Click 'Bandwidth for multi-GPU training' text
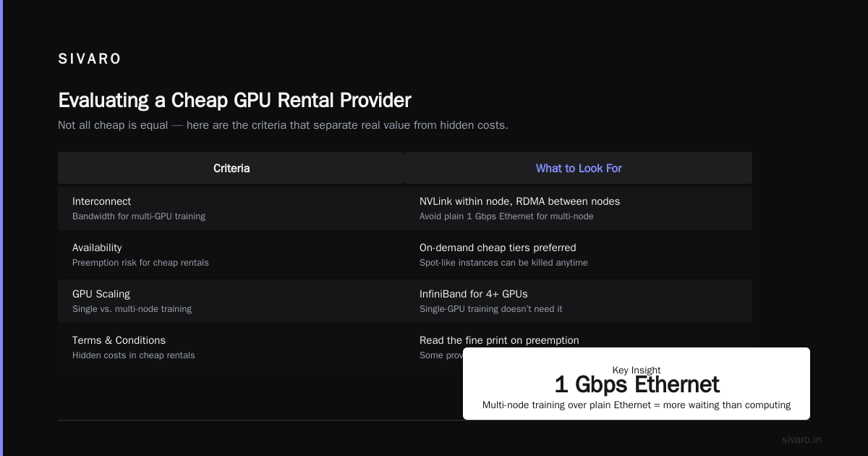 pos(139,216)
